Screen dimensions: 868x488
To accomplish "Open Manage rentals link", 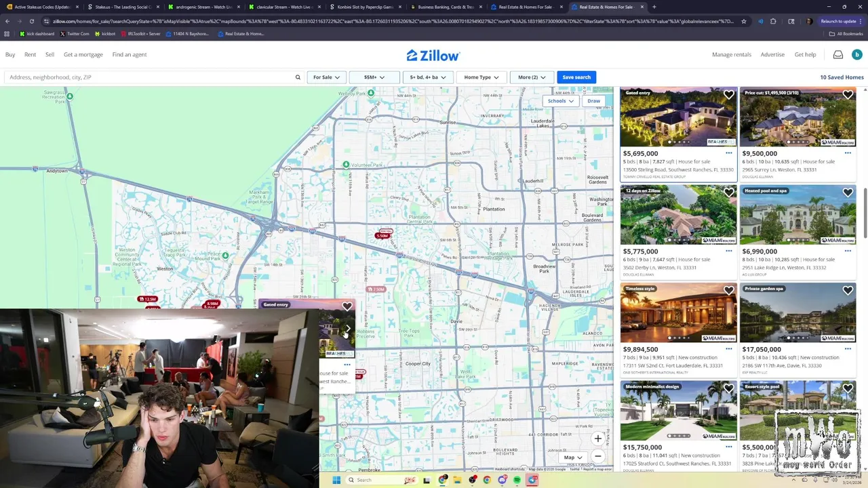I will (732, 55).
